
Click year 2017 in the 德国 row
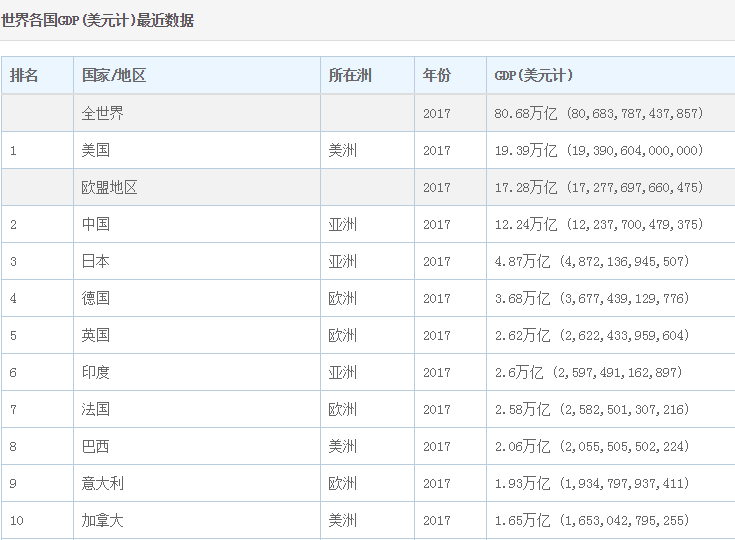(436, 299)
